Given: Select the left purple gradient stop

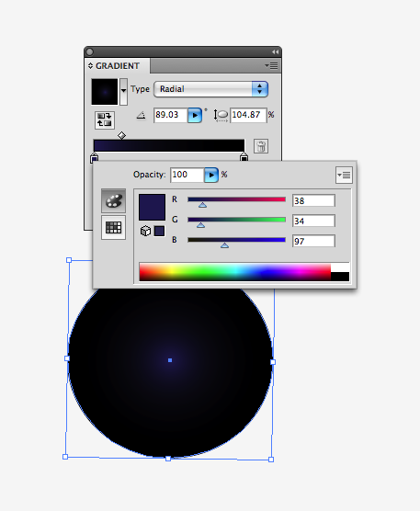Looking at the screenshot, I should 94,158.
